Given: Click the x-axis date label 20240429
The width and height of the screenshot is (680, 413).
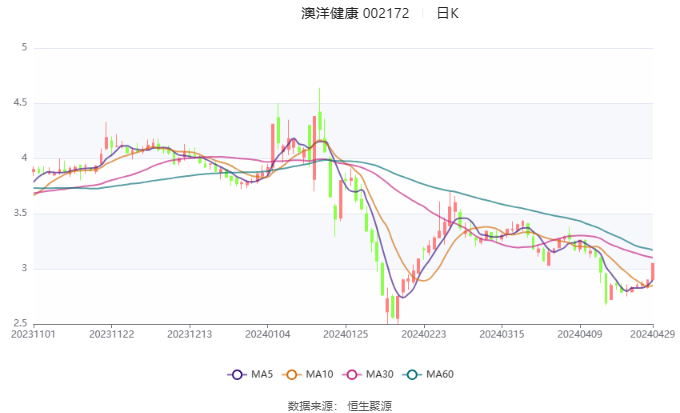Looking at the screenshot, I should (x=653, y=334).
